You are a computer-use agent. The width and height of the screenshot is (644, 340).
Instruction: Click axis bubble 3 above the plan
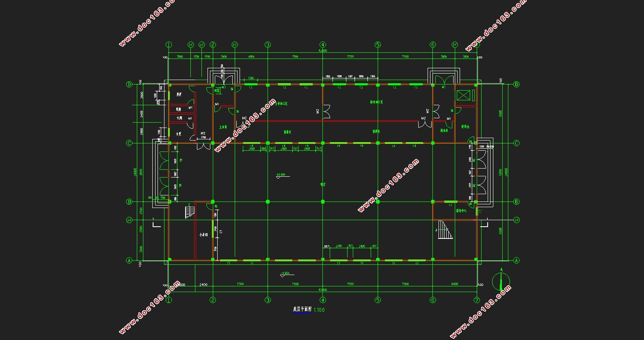click(x=268, y=45)
